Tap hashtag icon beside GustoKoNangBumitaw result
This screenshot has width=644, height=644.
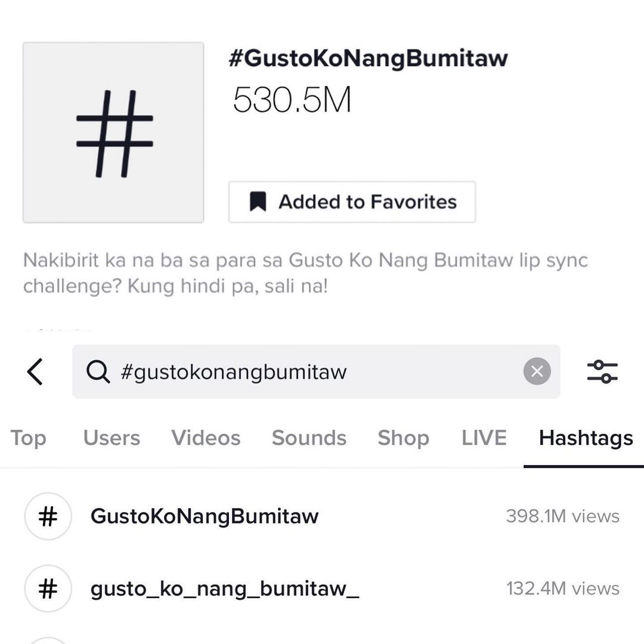pyautogui.click(x=48, y=516)
